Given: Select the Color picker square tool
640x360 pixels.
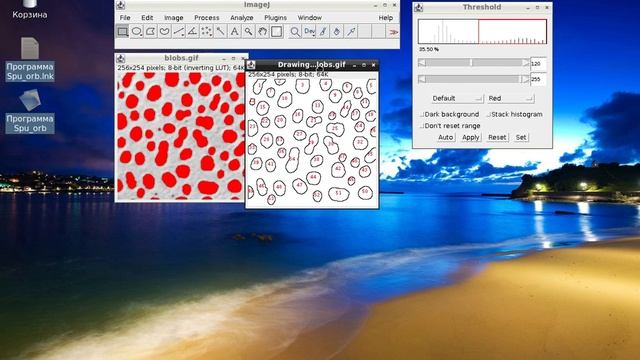Looking at the screenshot, I should tap(276, 31).
